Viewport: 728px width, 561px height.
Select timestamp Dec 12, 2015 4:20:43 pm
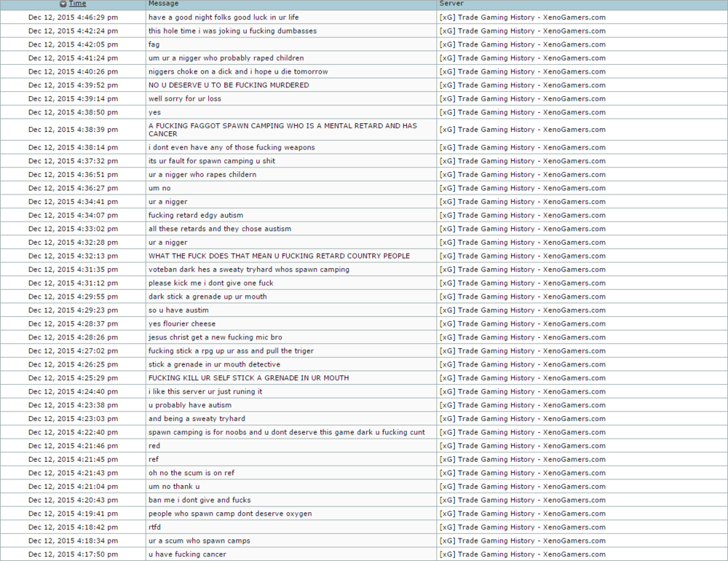(73, 500)
